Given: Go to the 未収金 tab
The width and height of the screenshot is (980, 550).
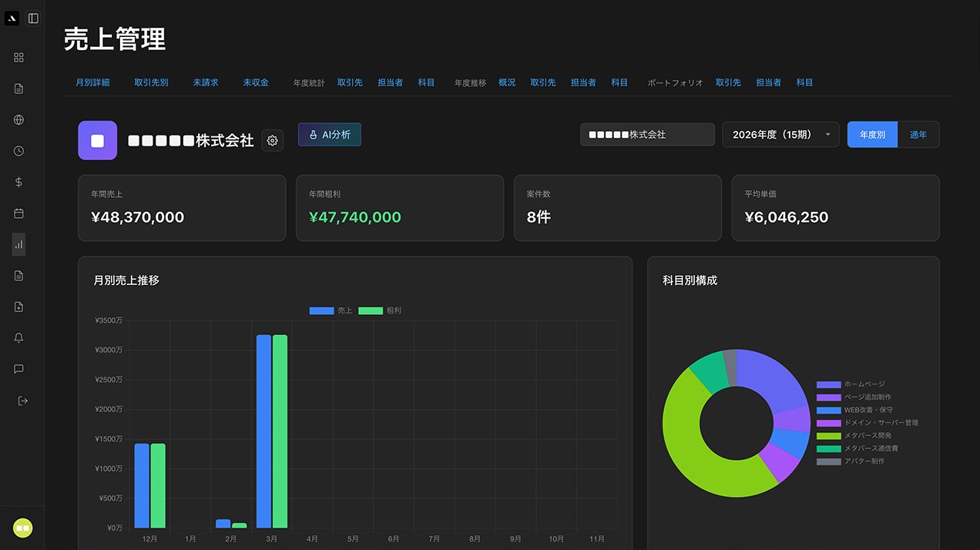Looking at the screenshot, I should [x=256, y=82].
